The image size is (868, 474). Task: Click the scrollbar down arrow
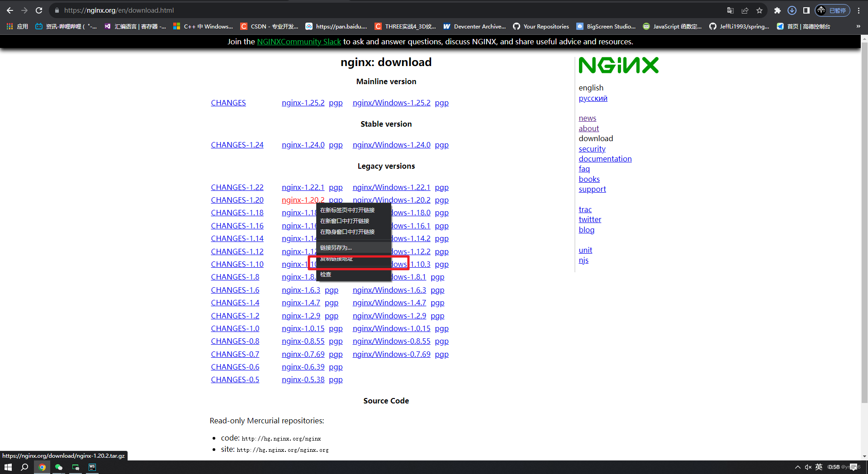click(864, 456)
